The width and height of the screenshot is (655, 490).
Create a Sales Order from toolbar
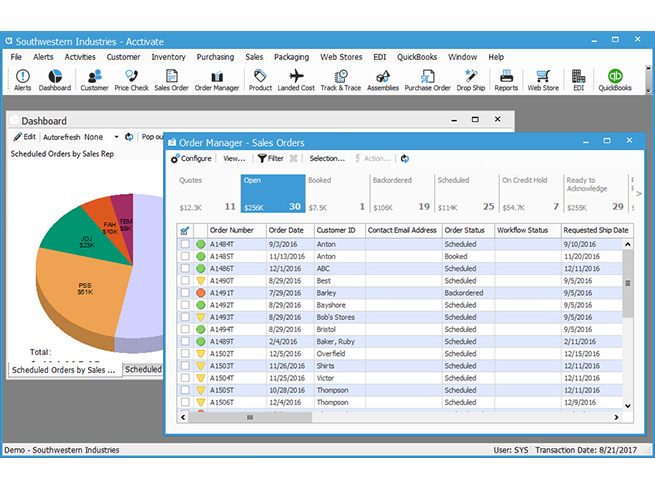pos(171,80)
